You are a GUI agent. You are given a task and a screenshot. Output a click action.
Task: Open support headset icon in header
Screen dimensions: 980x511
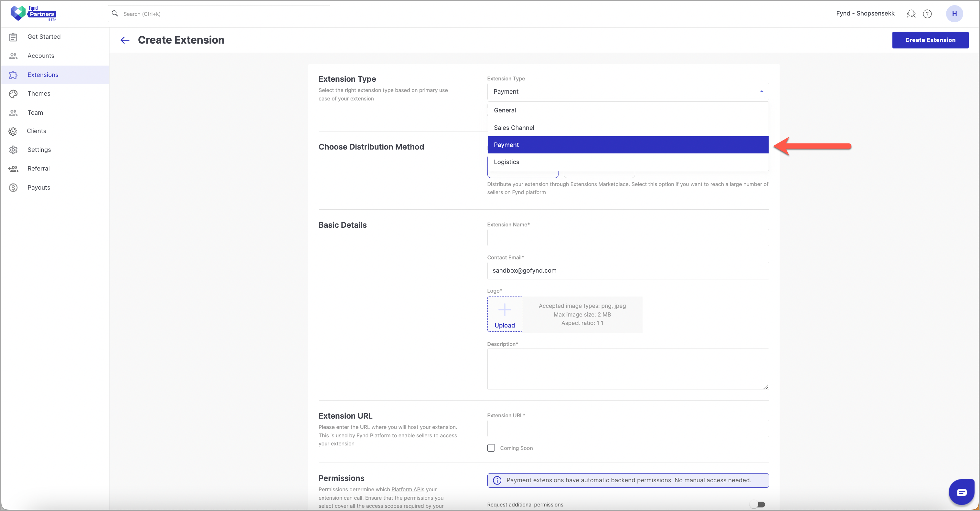[911, 14]
